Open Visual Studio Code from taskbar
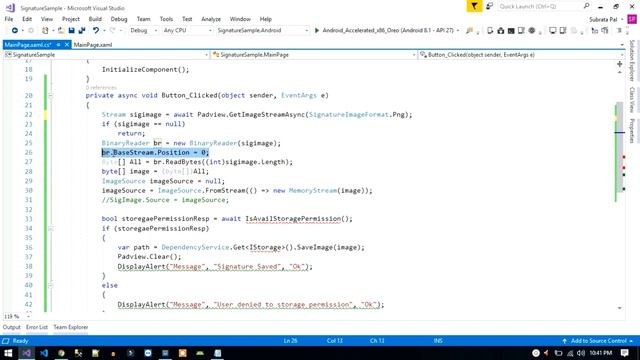 point(44,353)
